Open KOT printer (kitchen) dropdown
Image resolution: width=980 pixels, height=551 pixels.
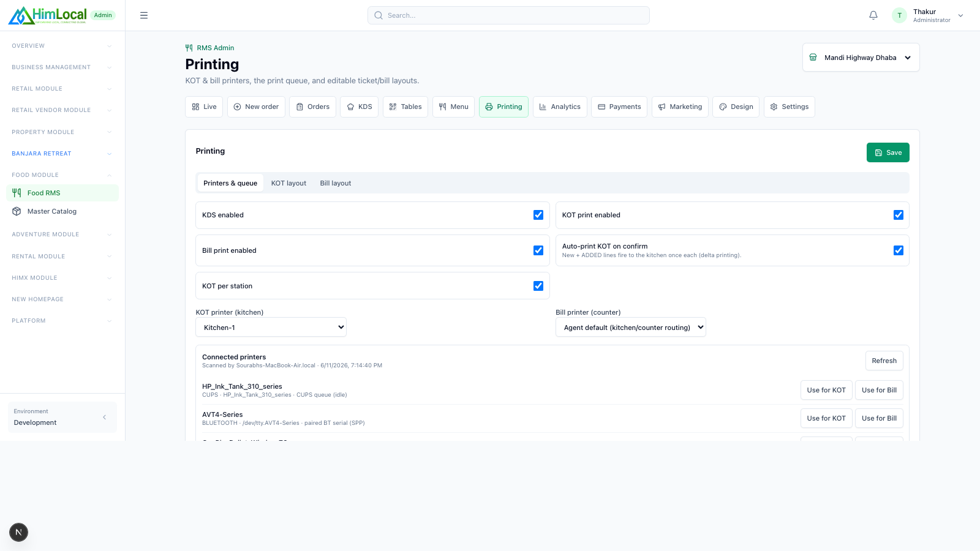pyautogui.click(x=271, y=328)
